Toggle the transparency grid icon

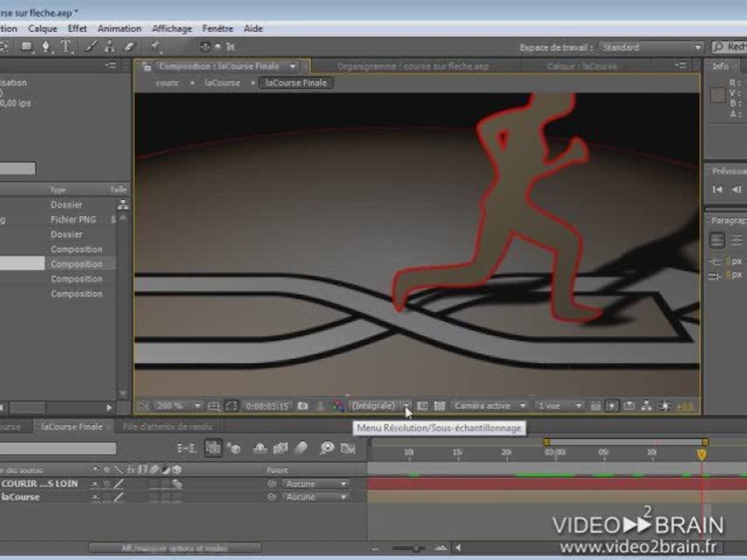coord(439,406)
